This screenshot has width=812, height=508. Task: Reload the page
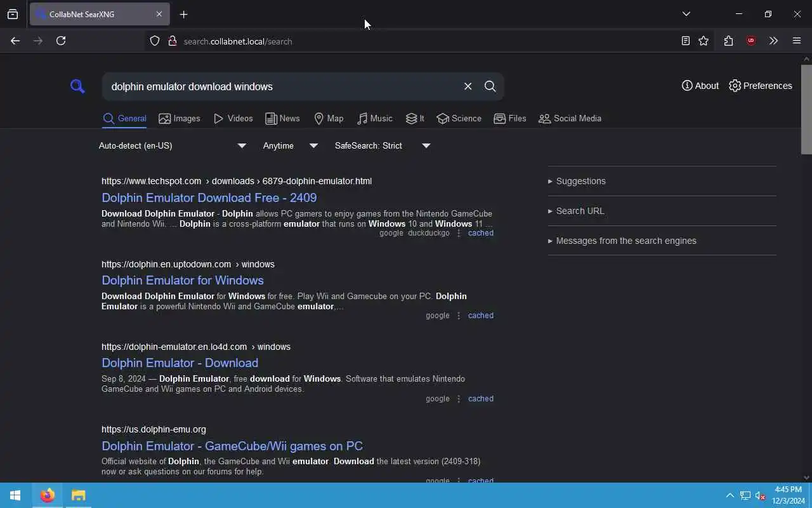pyautogui.click(x=61, y=41)
